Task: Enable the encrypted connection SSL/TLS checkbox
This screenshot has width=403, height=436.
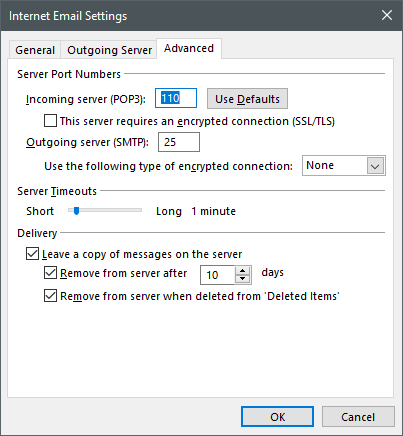Action: [50, 121]
